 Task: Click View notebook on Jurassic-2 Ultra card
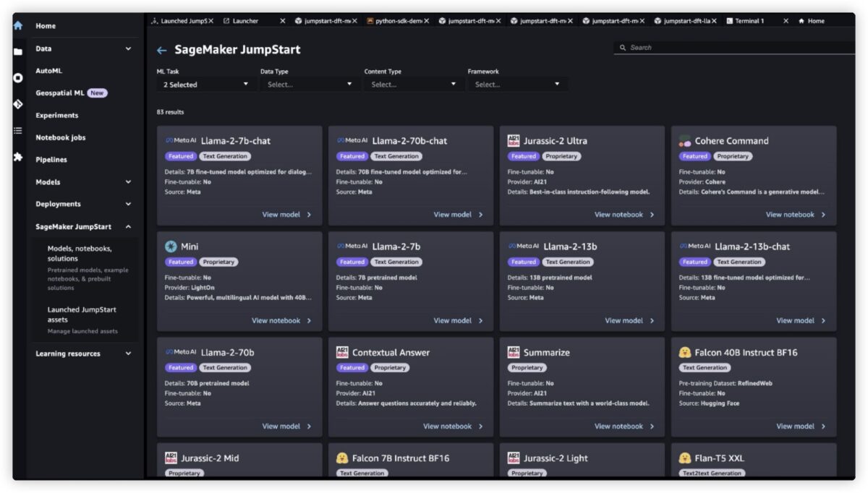coord(624,215)
